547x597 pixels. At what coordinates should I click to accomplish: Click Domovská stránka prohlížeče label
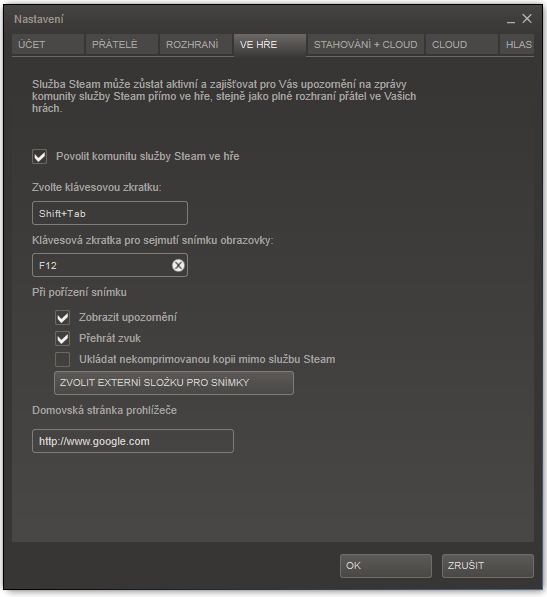click(104, 410)
